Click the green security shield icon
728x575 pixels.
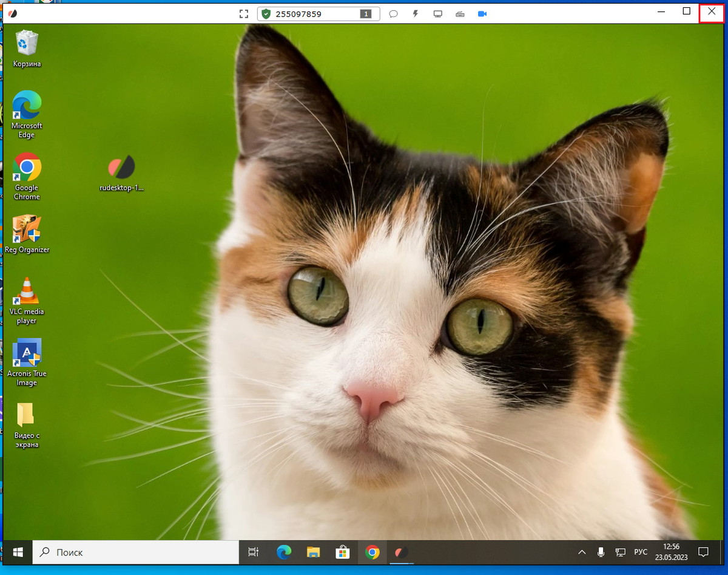[x=265, y=13]
